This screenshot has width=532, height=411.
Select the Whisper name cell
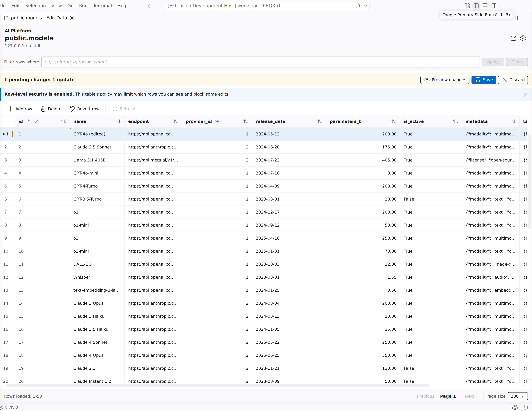click(97, 277)
